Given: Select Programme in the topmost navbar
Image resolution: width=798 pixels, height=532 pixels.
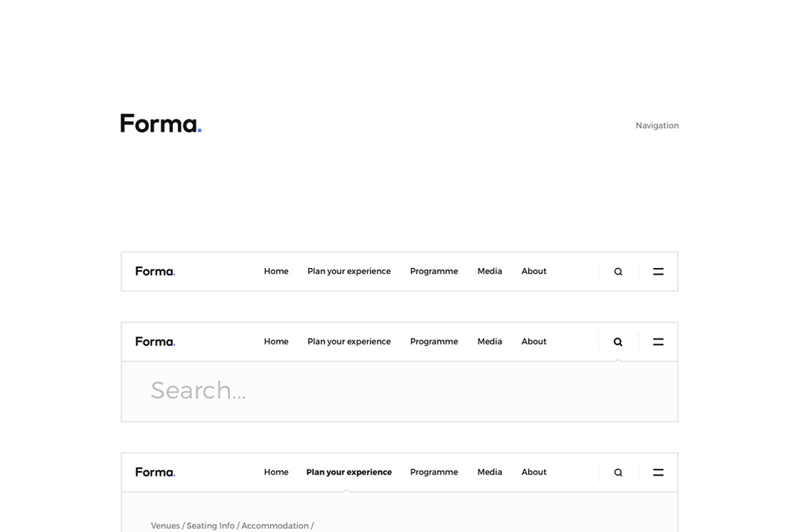Looking at the screenshot, I should pos(434,271).
